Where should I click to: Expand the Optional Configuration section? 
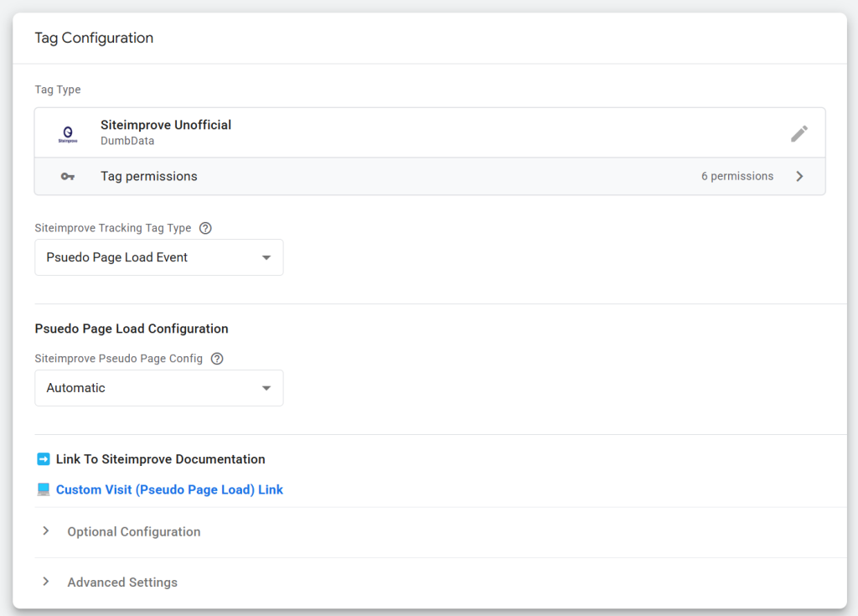pyautogui.click(x=133, y=531)
